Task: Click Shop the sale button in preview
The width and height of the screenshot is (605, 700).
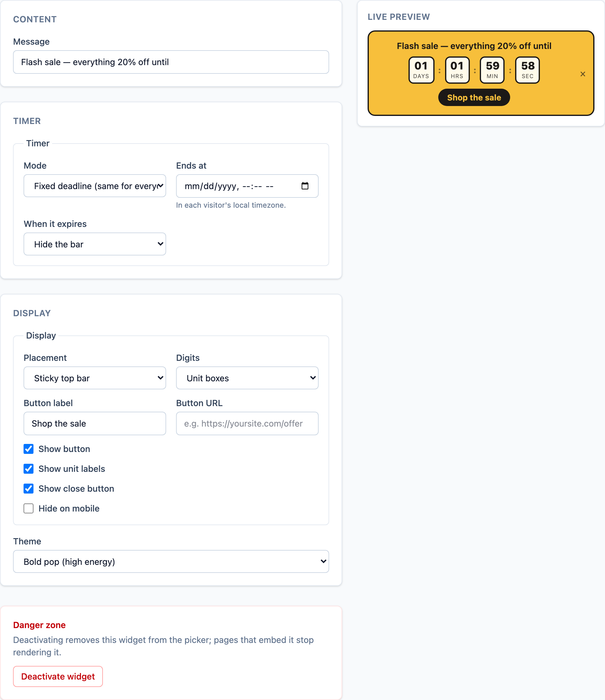Action: (x=474, y=98)
